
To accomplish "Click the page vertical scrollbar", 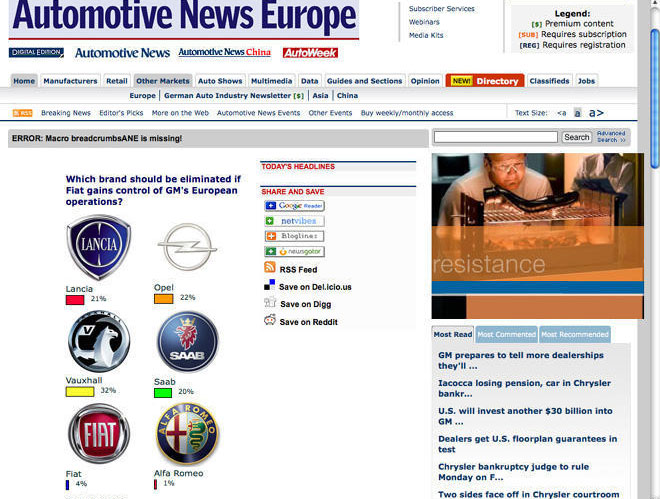I will [x=655, y=99].
